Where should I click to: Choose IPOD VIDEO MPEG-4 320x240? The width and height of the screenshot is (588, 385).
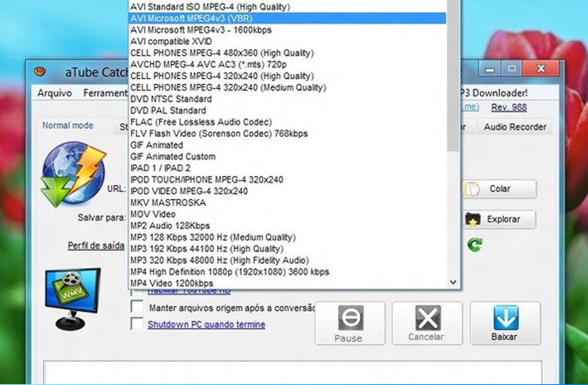[x=287, y=191]
